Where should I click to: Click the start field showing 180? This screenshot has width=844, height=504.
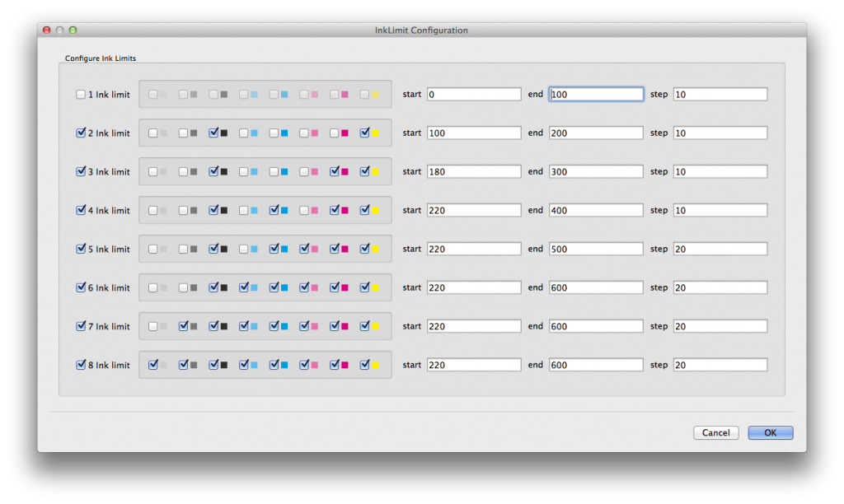point(473,171)
